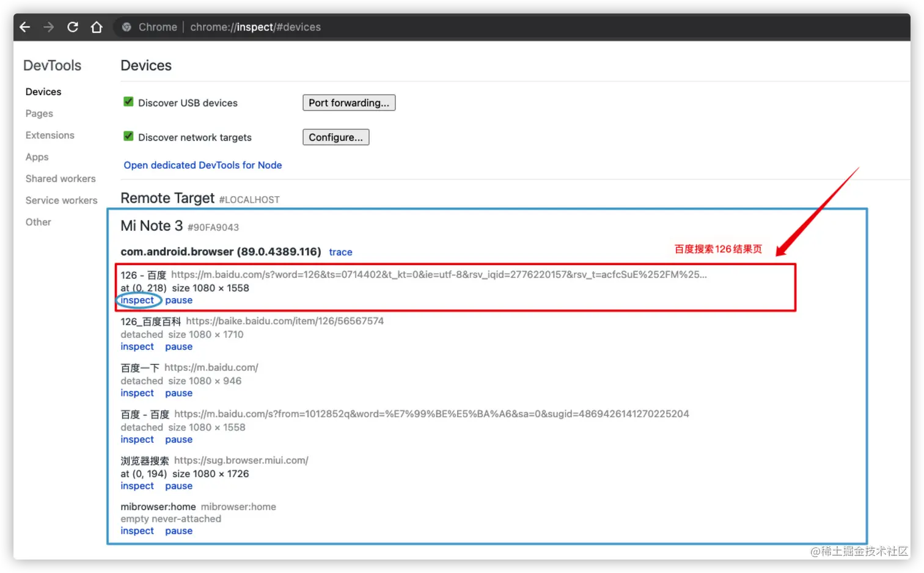924x573 pixels.
Task: Pause the 126_百度百科 page
Action: point(179,346)
